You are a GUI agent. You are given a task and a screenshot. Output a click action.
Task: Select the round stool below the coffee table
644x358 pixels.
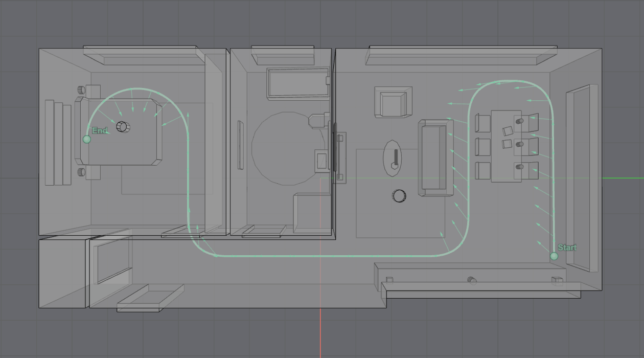[399, 195]
